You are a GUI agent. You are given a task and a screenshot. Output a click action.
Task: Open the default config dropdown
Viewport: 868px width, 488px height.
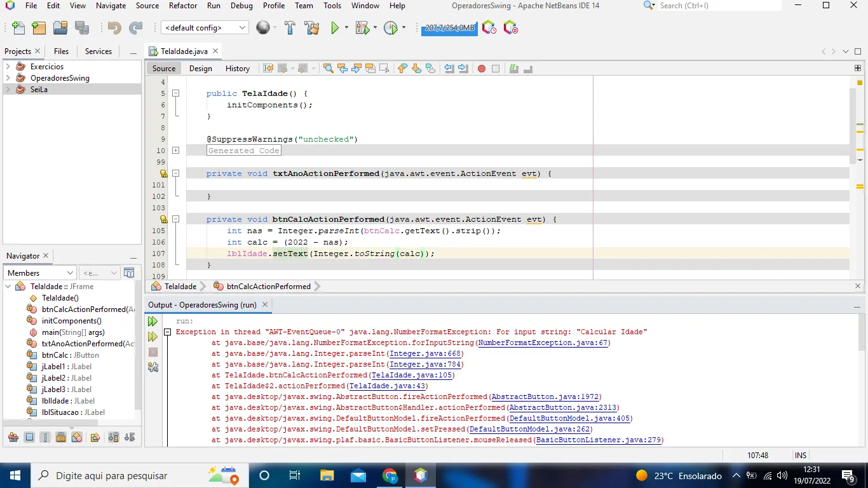tap(205, 28)
